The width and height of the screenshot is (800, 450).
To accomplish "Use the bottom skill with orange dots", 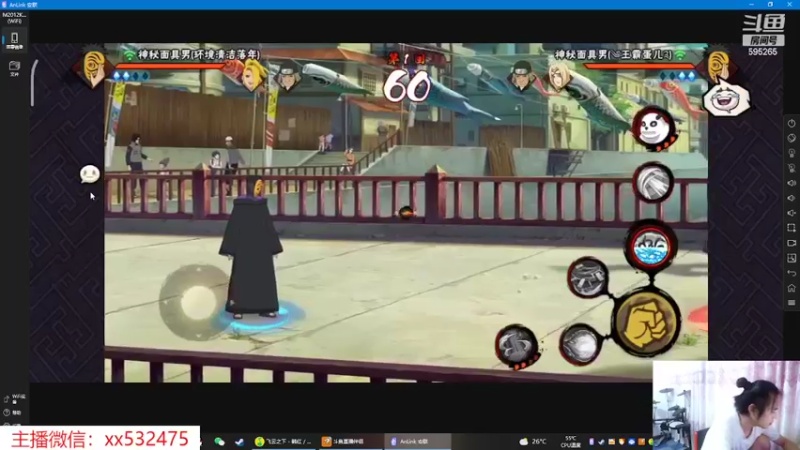I will [x=517, y=346].
